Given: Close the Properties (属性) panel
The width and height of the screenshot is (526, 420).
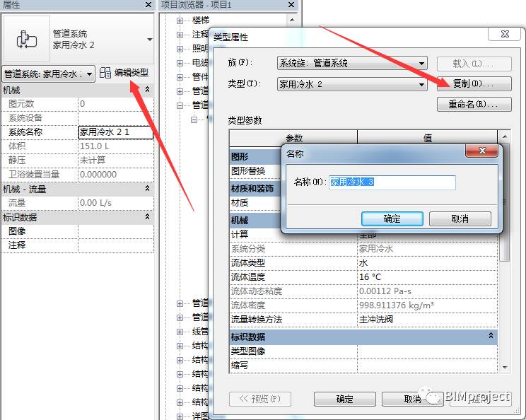Looking at the screenshot, I should (x=148, y=5).
